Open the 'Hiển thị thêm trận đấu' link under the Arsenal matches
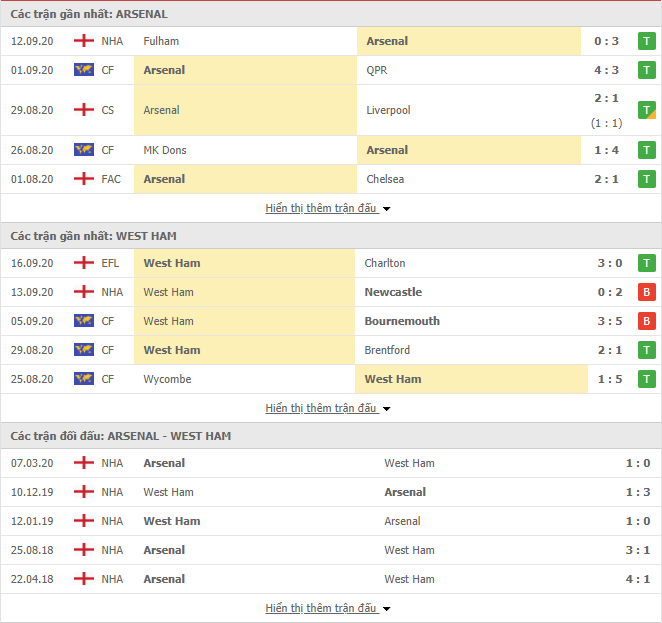This screenshot has width=662, height=623. [321, 208]
